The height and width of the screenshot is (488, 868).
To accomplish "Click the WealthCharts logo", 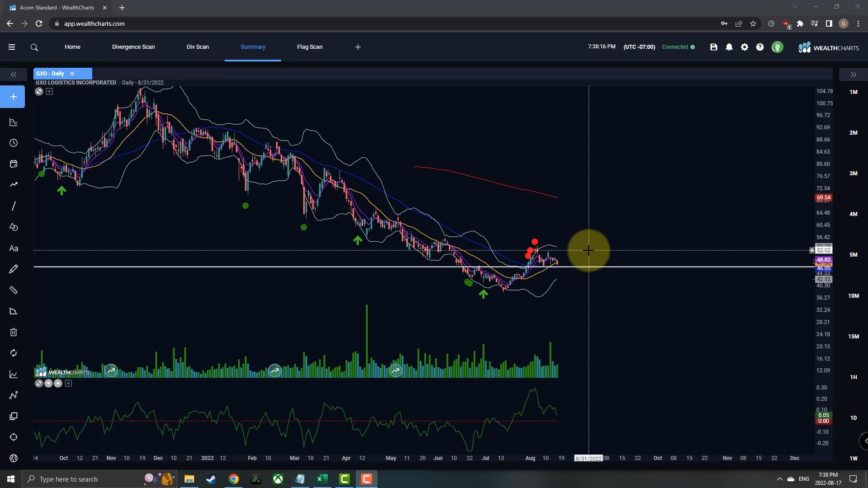I will point(829,47).
